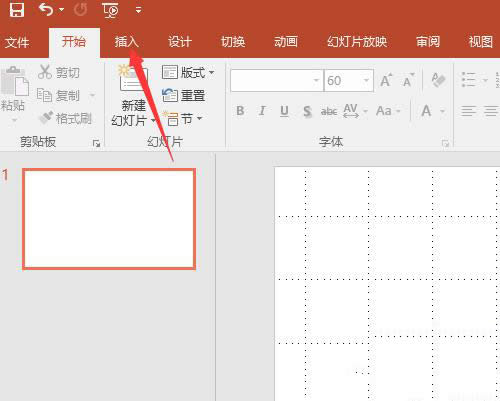Select slide 1 thumbnail
The width and height of the screenshot is (500, 401).
[x=109, y=219]
